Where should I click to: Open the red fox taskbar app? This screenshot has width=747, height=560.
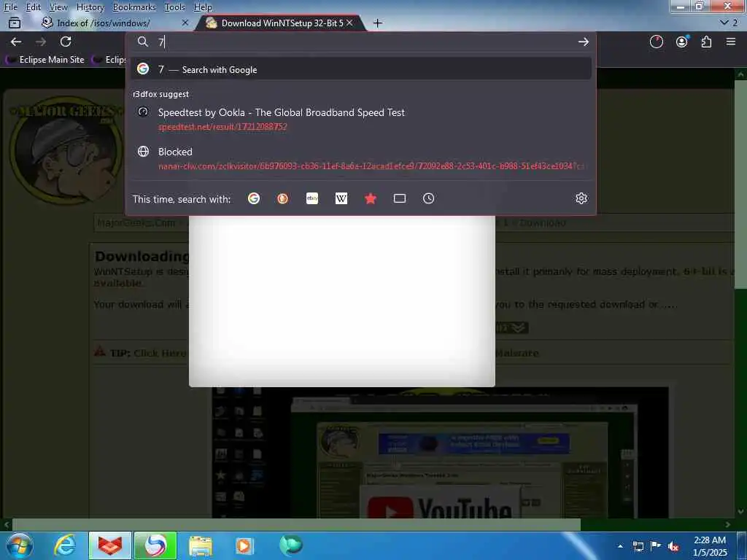(x=110, y=545)
